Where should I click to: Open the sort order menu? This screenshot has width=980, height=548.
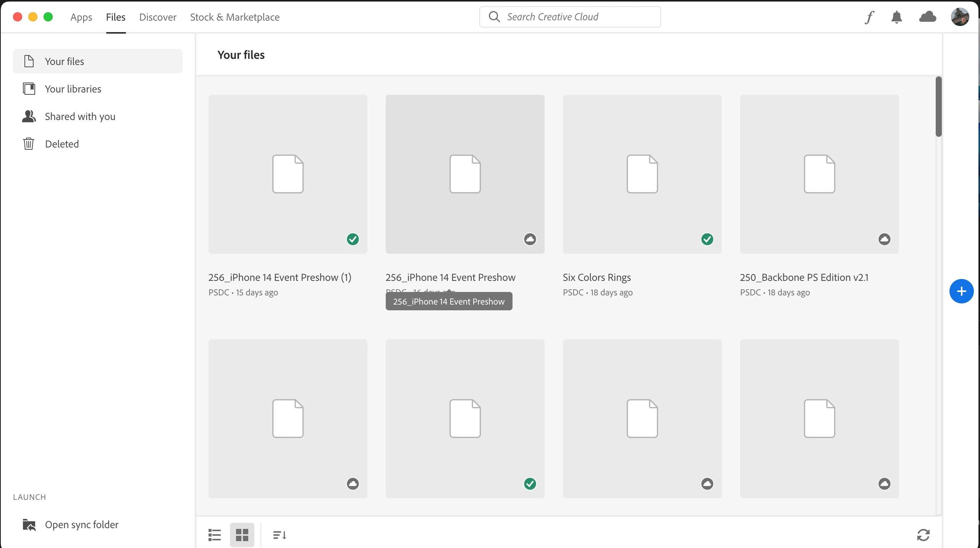click(280, 535)
